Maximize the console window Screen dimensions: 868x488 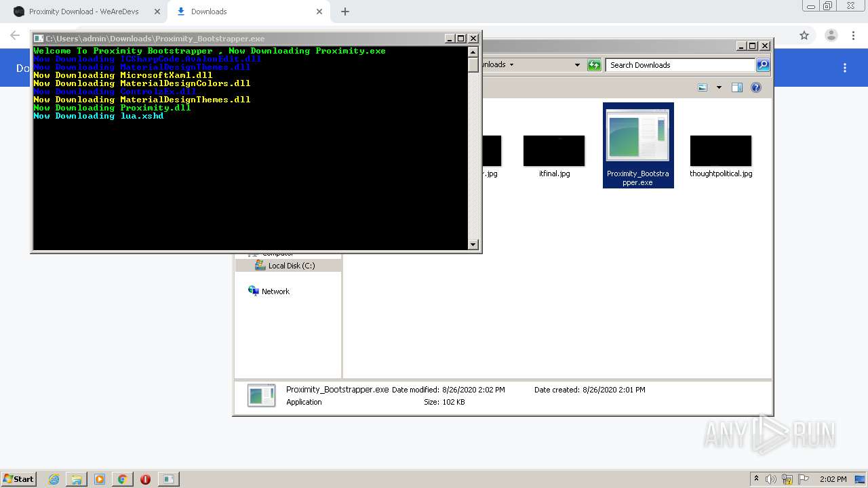click(460, 39)
